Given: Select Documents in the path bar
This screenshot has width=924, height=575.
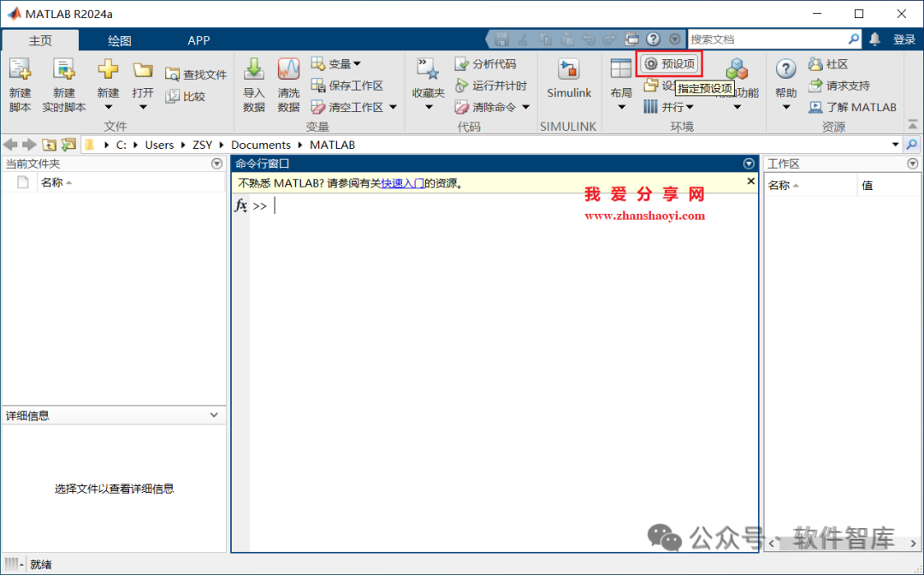Looking at the screenshot, I should pos(260,145).
